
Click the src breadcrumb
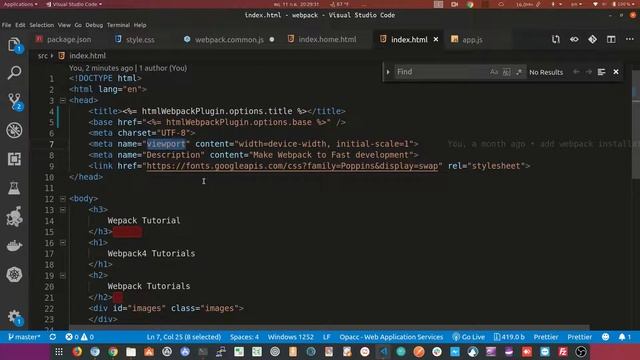(x=42, y=56)
